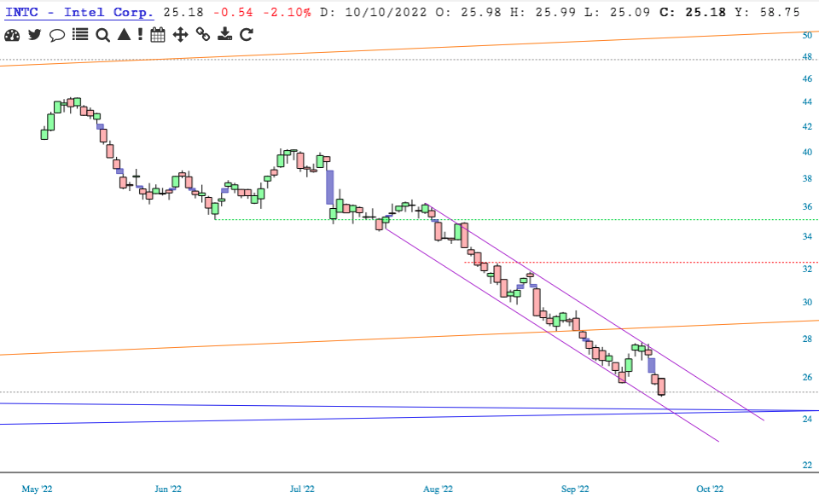Click price axis label 46

pyautogui.click(x=807, y=78)
